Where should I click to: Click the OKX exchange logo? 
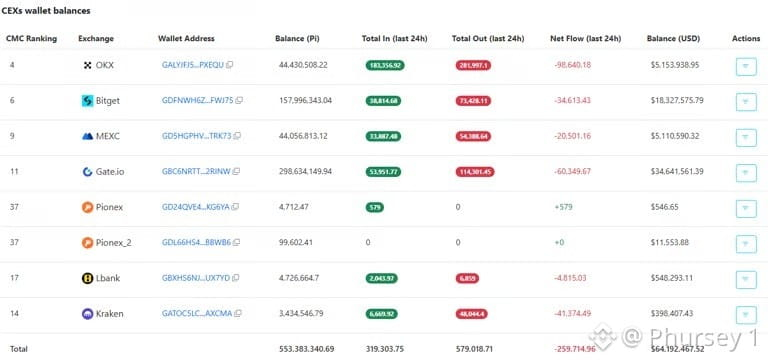click(x=88, y=65)
